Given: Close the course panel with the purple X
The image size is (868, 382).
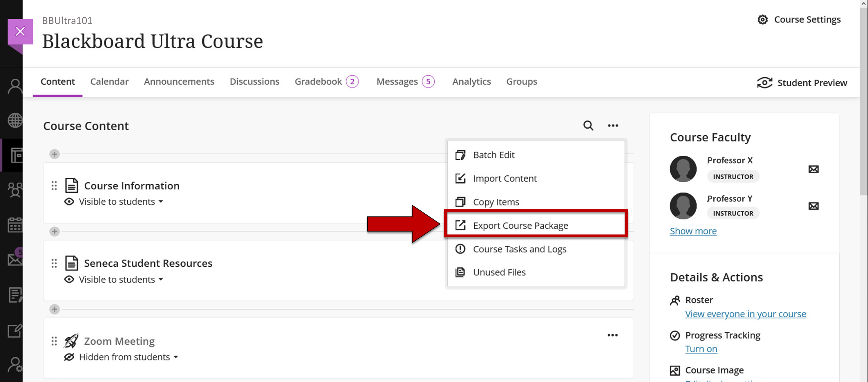Looking at the screenshot, I should pos(20,32).
